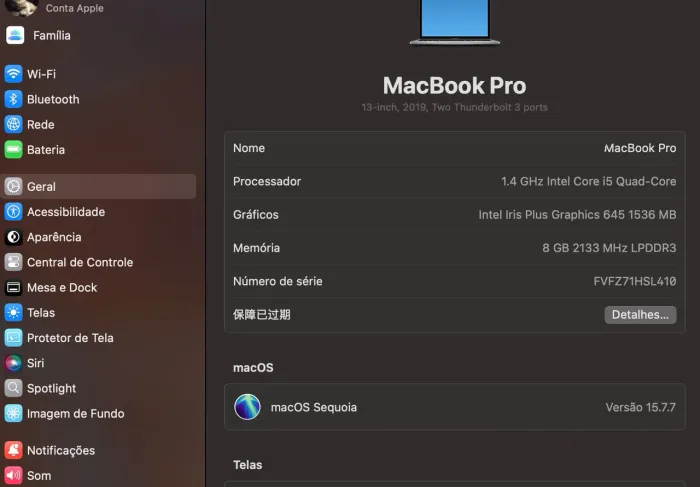This screenshot has width=700, height=487.
Task: Open Telas label in sidebar
Action: tap(41, 312)
